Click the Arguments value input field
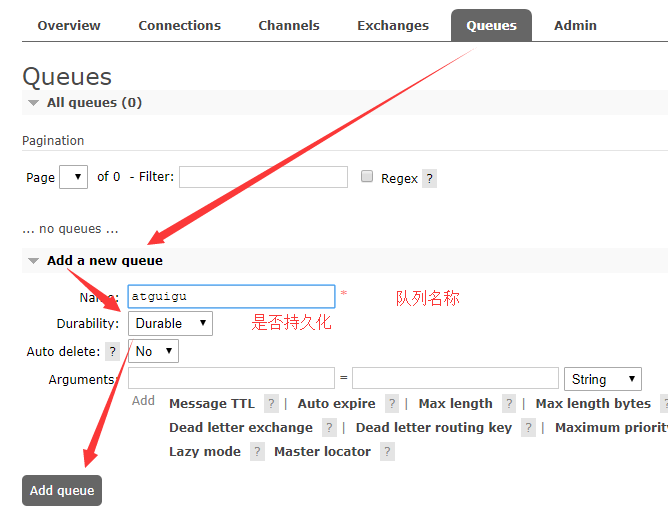Viewport: 668px width, 513px height. click(x=455, y=378)
